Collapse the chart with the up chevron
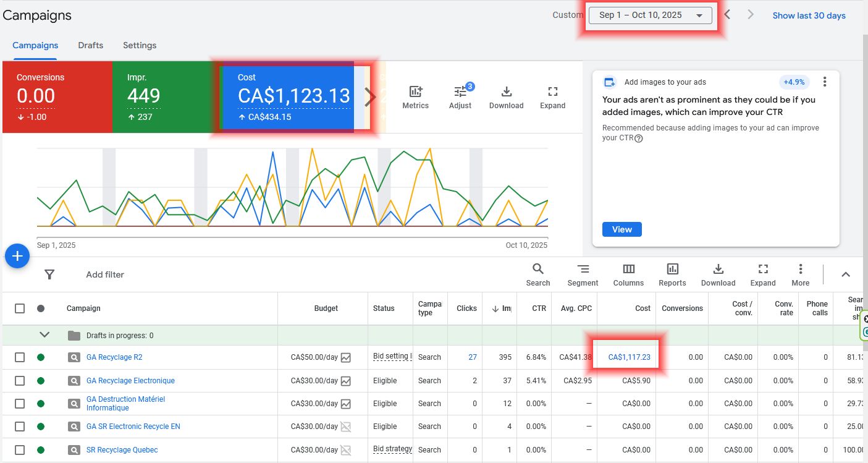This screenshot has height=463, width=868. click(x=846, y=274)
